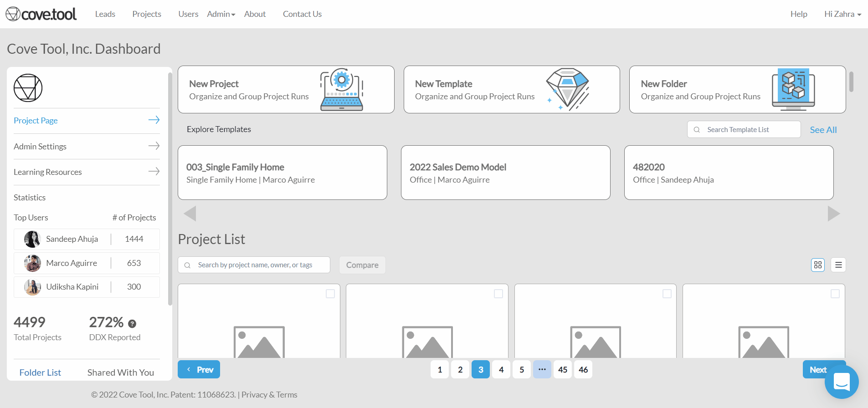Switch to the Shared With You tab
This screenshot has width=868, height=408.
point(121,372)
